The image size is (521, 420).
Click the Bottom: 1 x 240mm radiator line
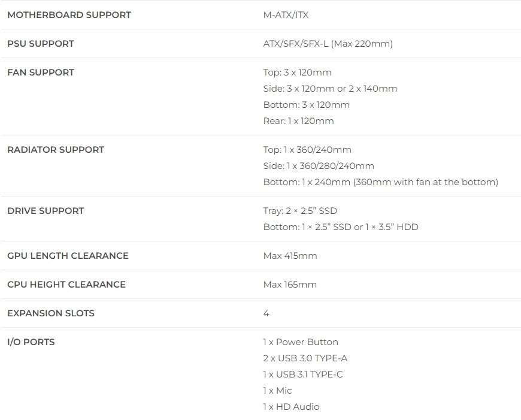point(380,182)
